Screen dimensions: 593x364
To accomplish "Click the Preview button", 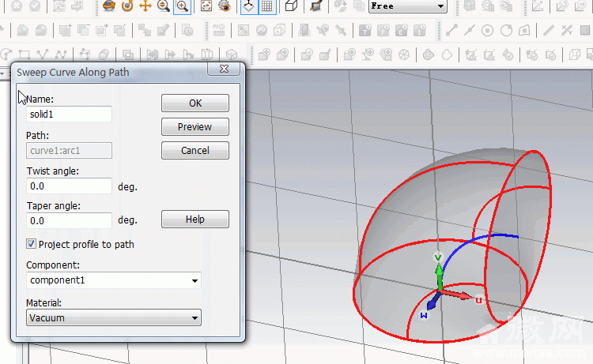I will coord(195,127).
